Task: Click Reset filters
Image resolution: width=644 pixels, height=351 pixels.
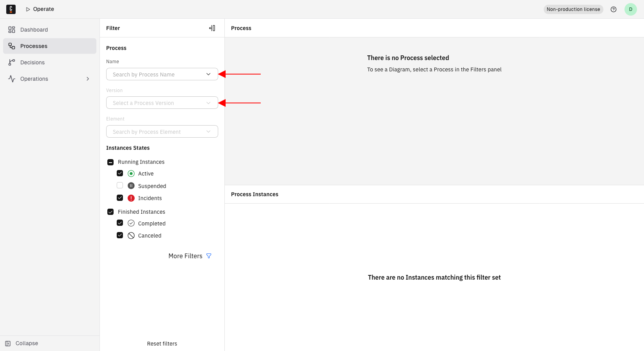Action: tap(162, 344)
